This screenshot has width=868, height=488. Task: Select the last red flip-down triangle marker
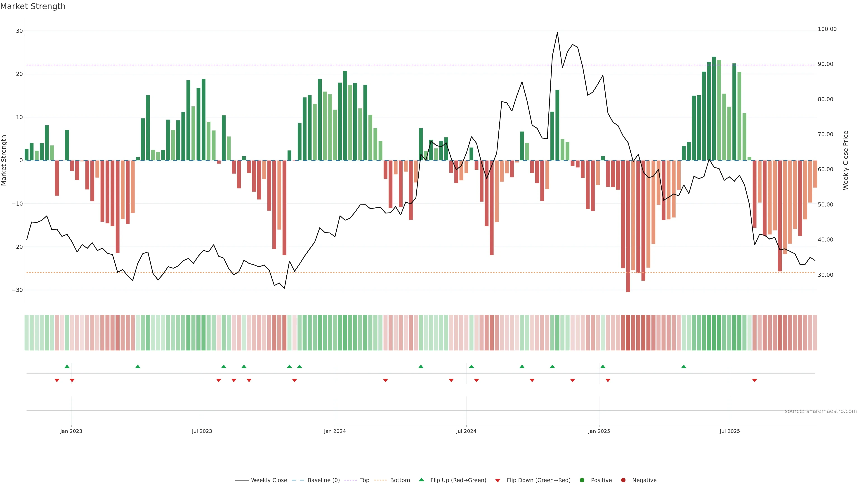[755, 380]
